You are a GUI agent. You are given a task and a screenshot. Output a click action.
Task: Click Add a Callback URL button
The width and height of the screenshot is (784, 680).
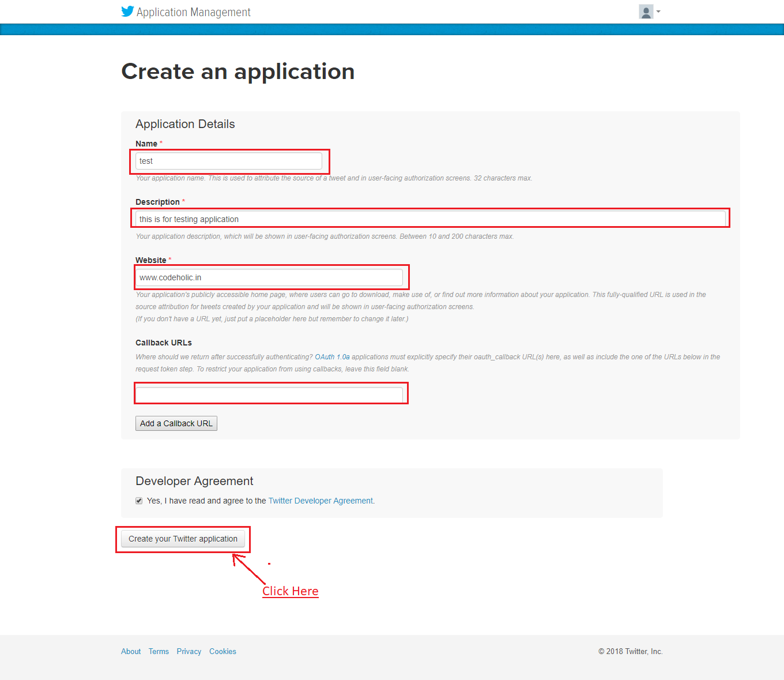point(176,423)
